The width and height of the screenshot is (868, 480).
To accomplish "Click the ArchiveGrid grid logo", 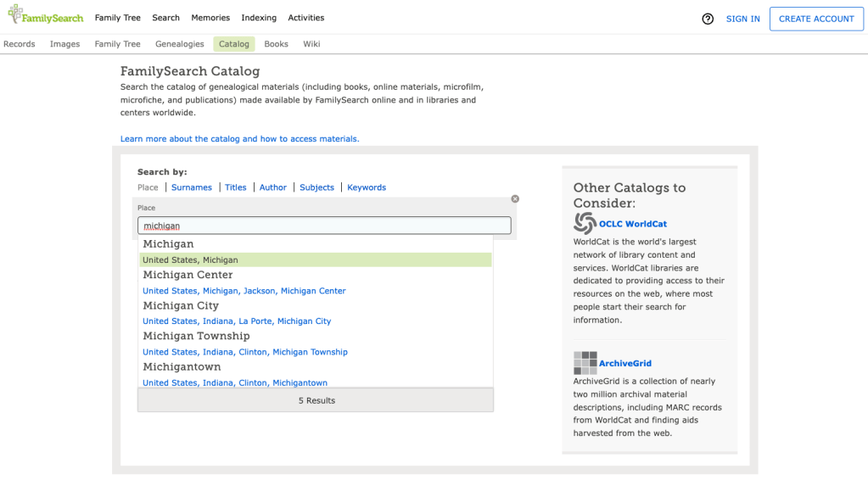I will (x=585, y=363).
